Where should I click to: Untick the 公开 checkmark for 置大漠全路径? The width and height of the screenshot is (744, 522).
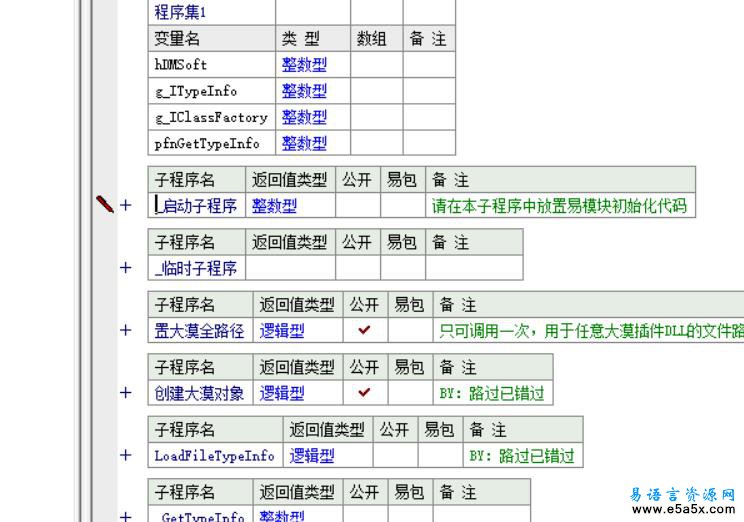(x=364, y=330)
